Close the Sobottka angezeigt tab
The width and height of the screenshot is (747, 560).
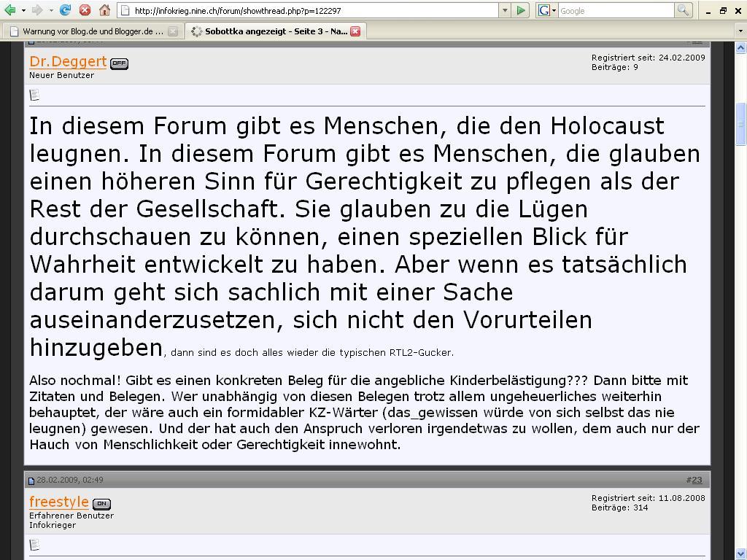tap(355, 31)
